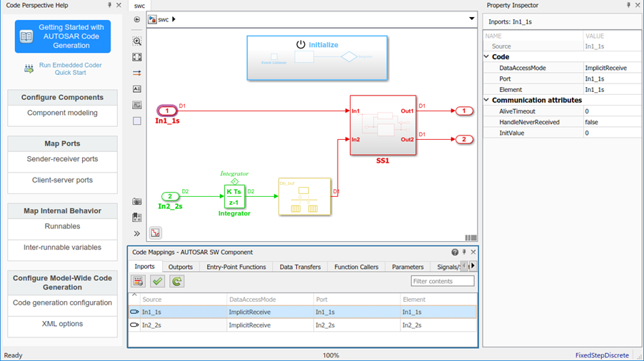644x361 pixels.
Task: Open Run Embedded Coder Quick Start link
Action: click(x=70, y=68)
